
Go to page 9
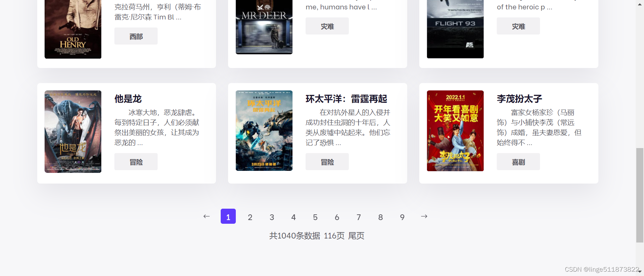coord(402,217)
